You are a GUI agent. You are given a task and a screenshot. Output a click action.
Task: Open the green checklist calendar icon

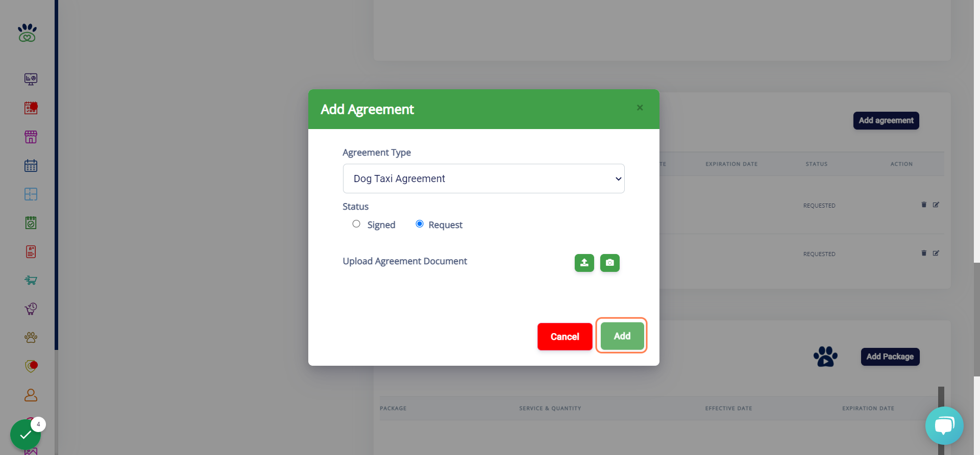point(31,222)
